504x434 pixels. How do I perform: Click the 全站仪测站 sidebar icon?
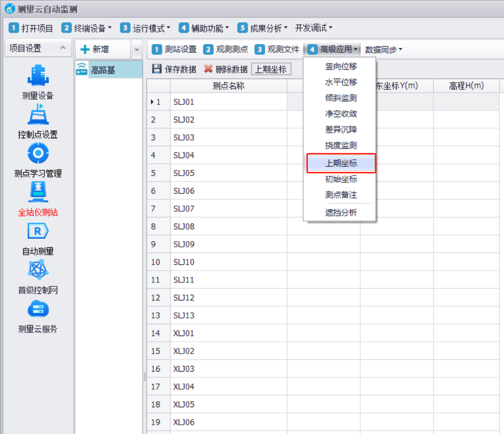tap(38, 192)
